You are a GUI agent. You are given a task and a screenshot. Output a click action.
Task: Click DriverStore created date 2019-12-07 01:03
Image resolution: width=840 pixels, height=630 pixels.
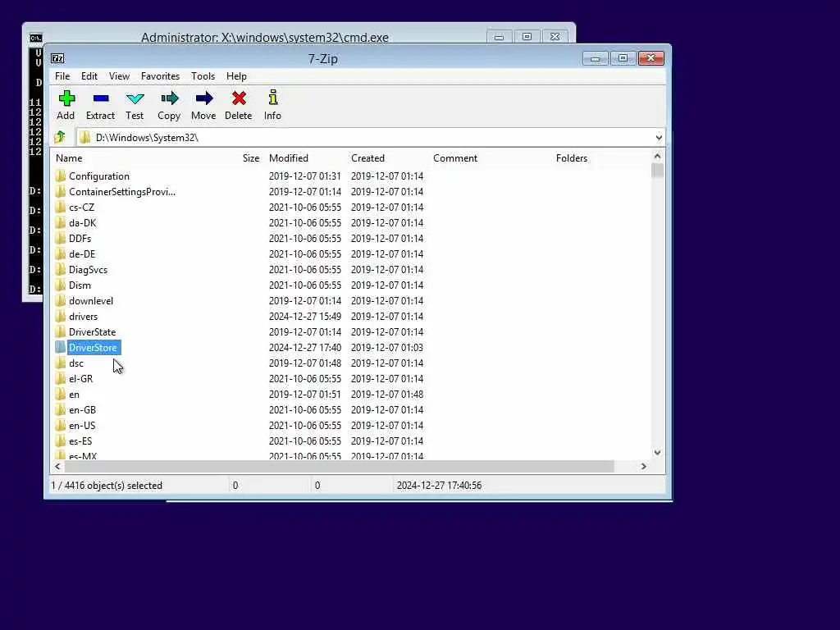coord(387,347)
